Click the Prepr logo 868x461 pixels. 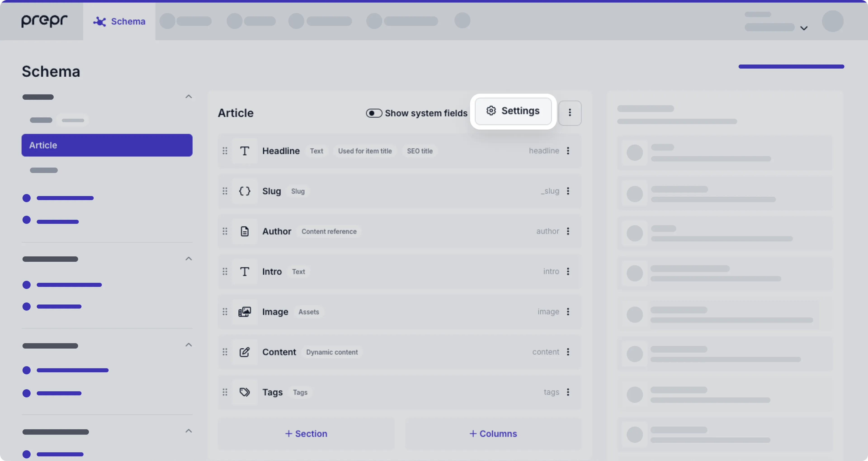[44, 21]
